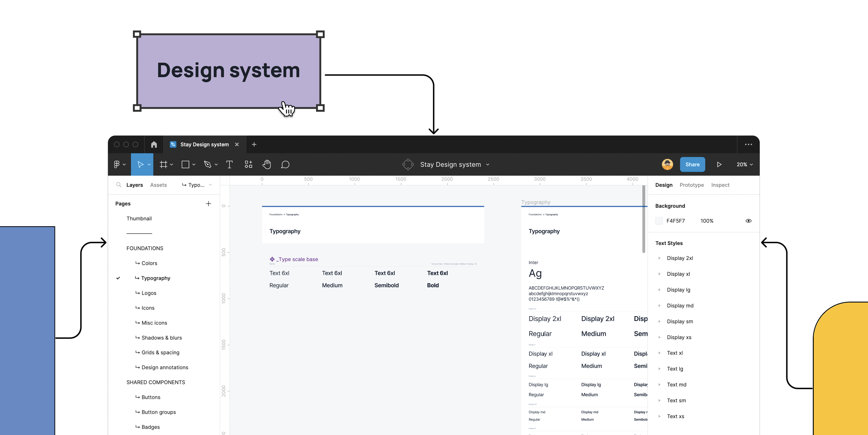Click the search icon in Layers panel
Image resolution: width=868 pixels, height=435 pixels.
coord(119,185)
